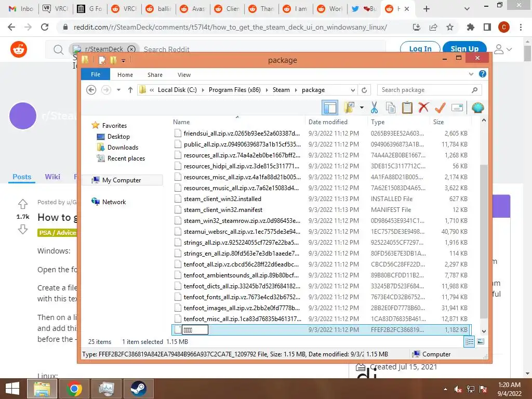Click Program Files (x86) breadcrumb

tap(234, 90)
